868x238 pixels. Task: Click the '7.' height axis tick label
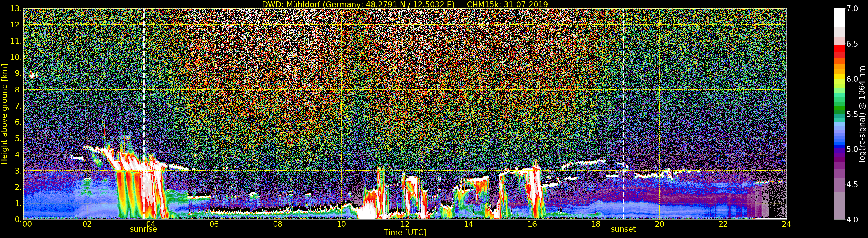[x=18, y=106]
